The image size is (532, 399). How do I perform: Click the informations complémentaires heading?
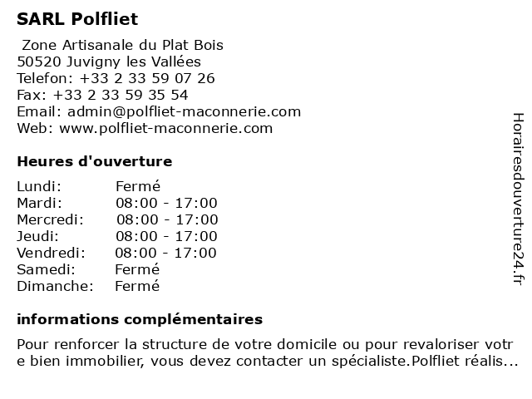click(140, 319)
